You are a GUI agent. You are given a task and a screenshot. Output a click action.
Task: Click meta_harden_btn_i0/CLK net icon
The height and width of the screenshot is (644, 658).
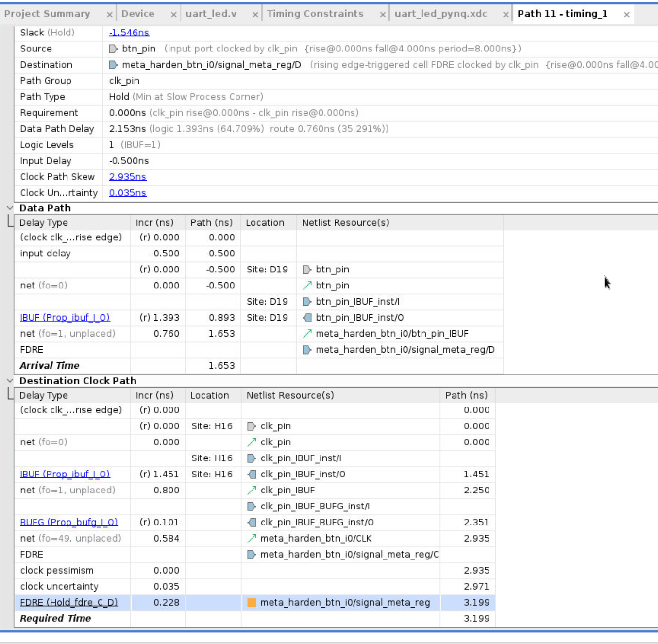coord(252,538)
